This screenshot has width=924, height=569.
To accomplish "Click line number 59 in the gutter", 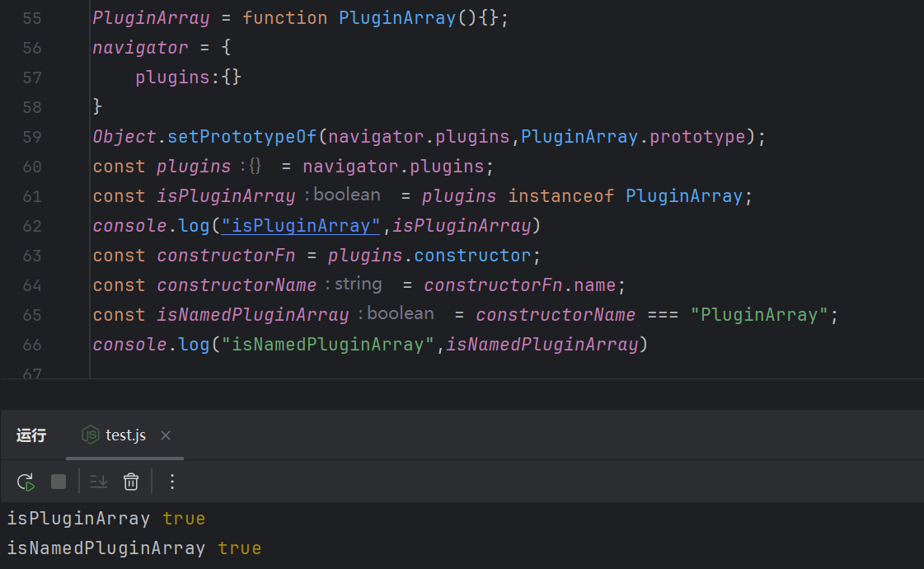I will (x=32, y=137).
